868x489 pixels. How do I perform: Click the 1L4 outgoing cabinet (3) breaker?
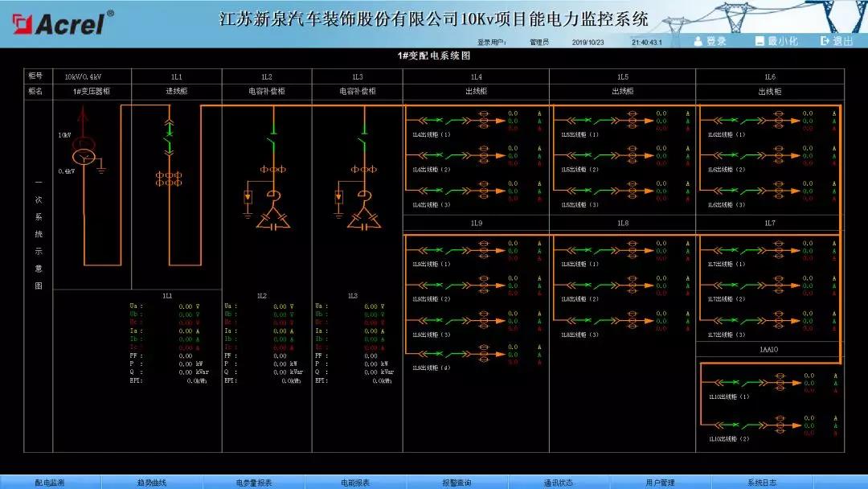coord(444,191)
